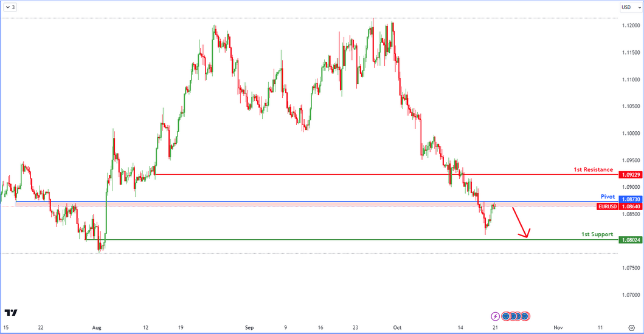Click the '1.10000' price axis value
Screen dimensions: 644x334
tap(631, 134)
